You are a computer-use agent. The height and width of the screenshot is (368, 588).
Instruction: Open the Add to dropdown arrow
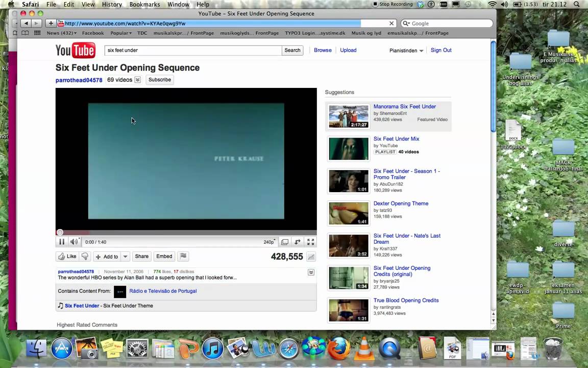pyautogui.click(x=125, y=257)
